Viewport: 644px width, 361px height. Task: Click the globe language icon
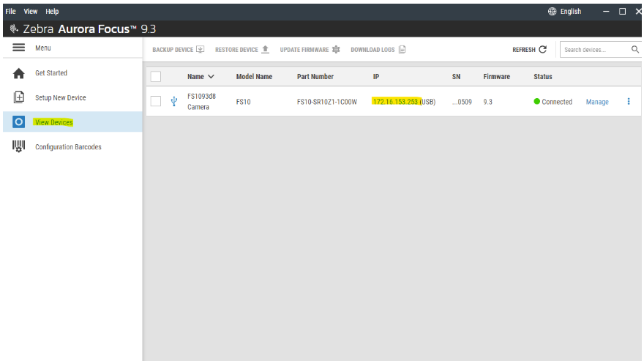[x=552, y=11]
